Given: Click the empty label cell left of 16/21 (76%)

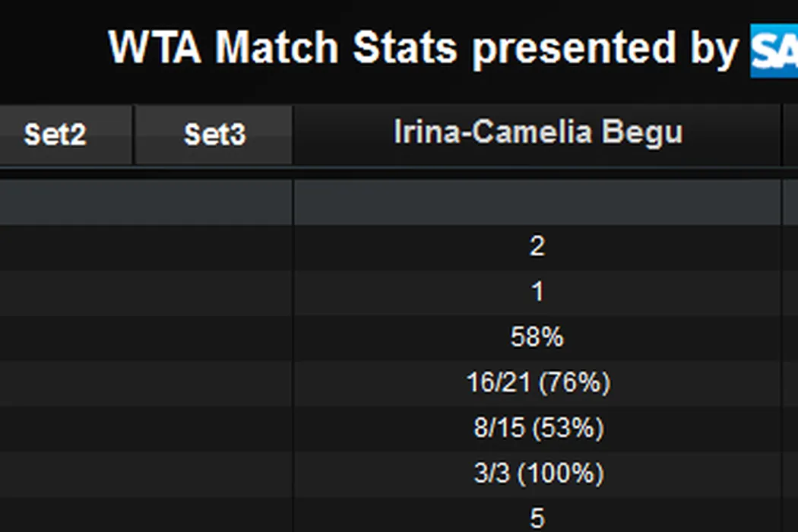Looking at the screenshot, I should pyautogui.click(x=146, y=383).
